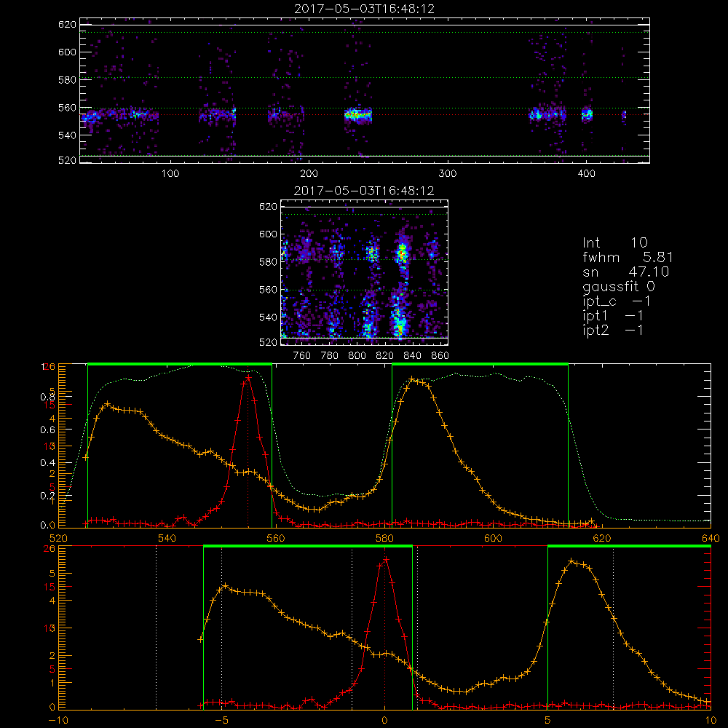Click the top panel title 2017-05-03T16:48:12
The width and height of the screenshot is (728, 728).
pyautogui.click(x=364, y=9)
